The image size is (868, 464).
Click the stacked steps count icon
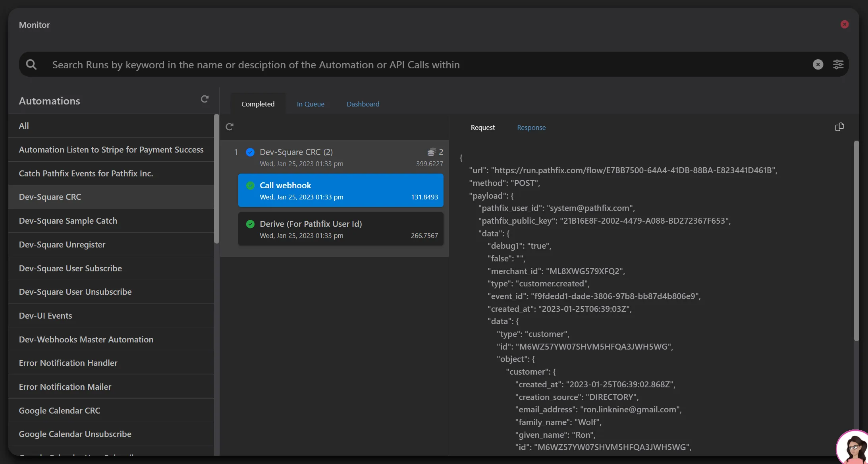[432, 152]
